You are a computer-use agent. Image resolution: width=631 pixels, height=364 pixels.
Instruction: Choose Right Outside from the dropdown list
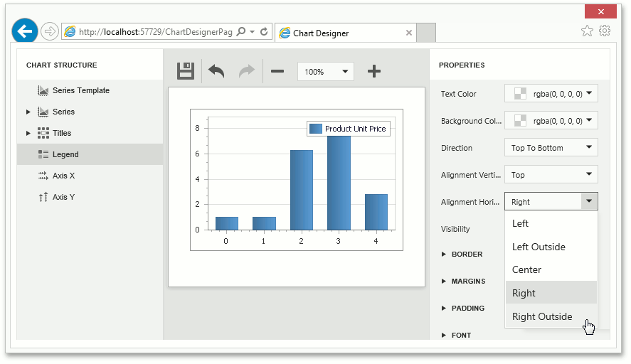[542, 316]
